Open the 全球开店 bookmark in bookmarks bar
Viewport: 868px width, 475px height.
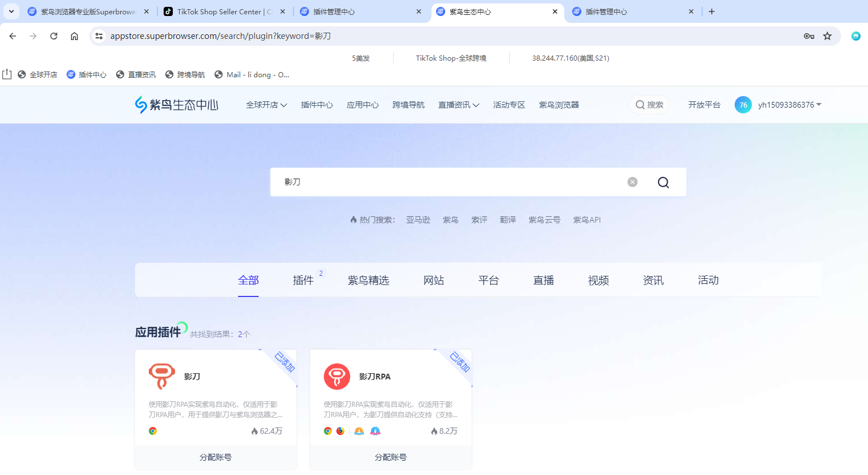[x=38, y=74]
